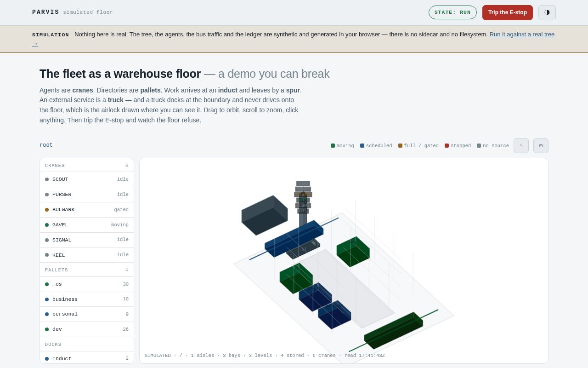Trip the E-stop
This screenshot has width=588, height=368.
(508, 12)
